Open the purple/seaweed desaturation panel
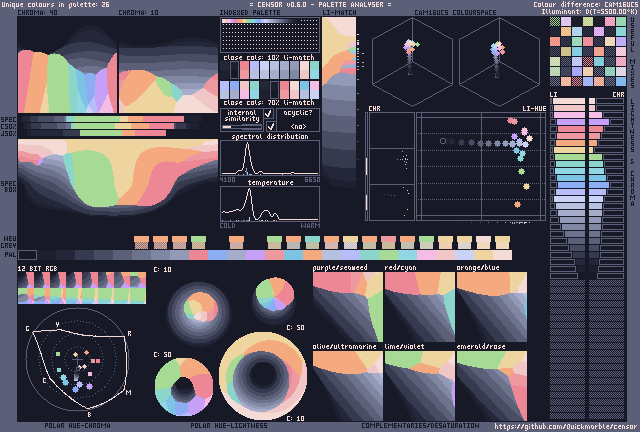Viewport: 640px width, 432px height. tap(348, 307)
